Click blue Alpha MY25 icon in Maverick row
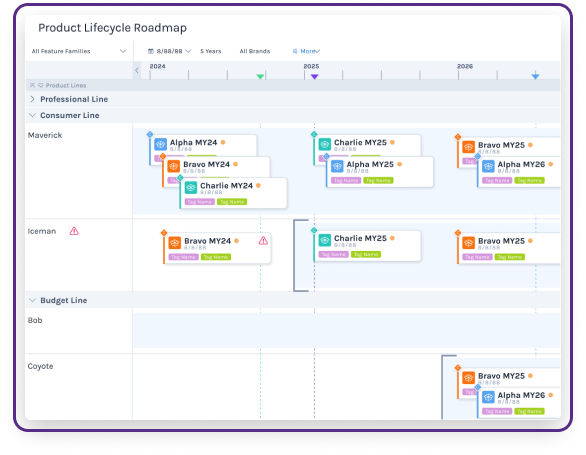The width and height of the screenshot is (586, 455). tap(337, 166)
